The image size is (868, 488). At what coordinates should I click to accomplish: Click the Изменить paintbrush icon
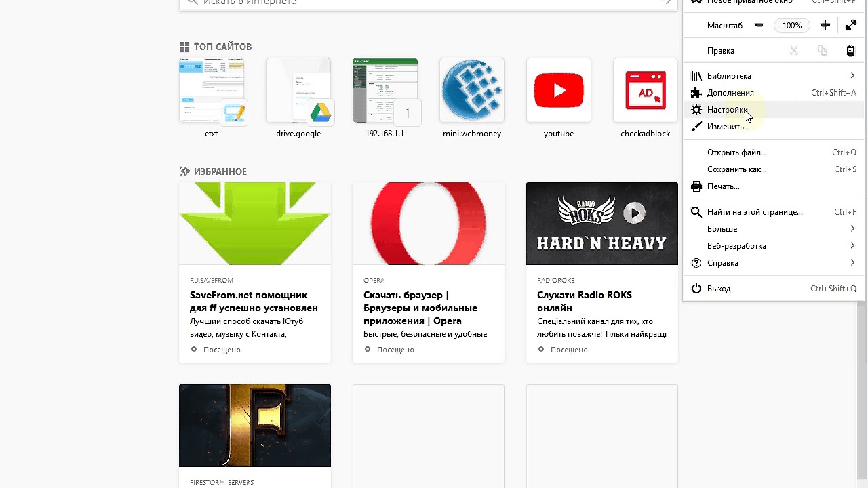[696, 127]
